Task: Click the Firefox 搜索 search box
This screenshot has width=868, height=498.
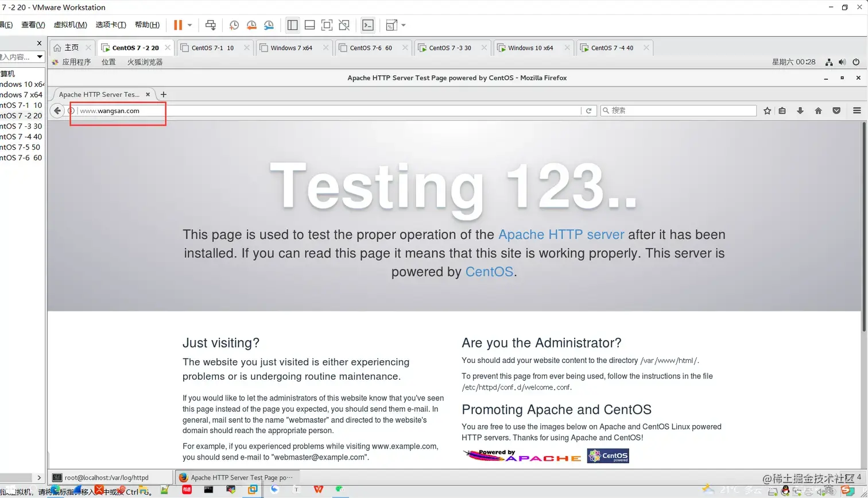Action: tap(679, 111)
